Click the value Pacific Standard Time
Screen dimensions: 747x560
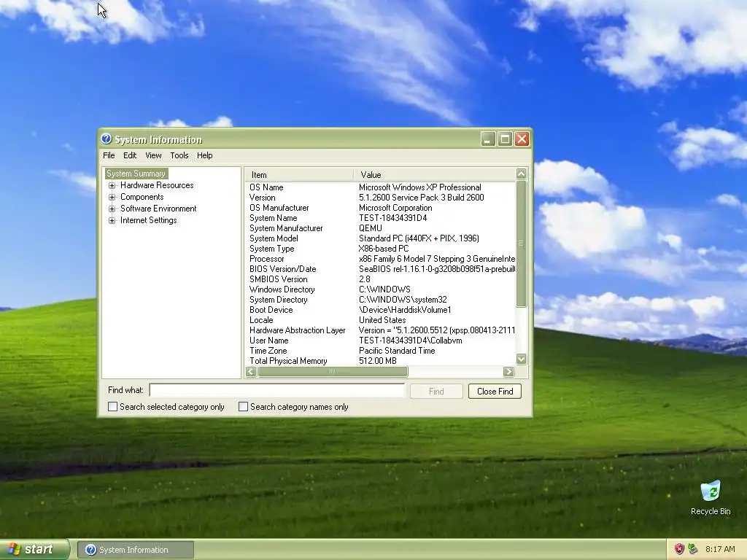coord(397,351)
